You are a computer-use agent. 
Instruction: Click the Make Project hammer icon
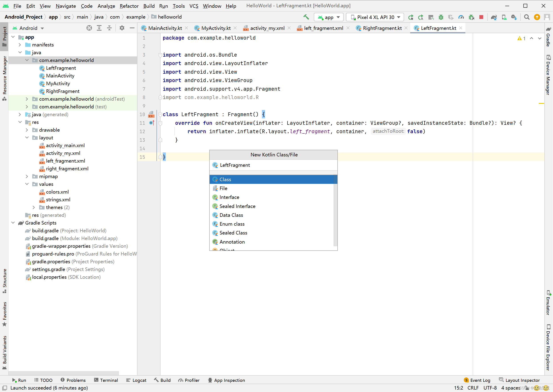306,17
